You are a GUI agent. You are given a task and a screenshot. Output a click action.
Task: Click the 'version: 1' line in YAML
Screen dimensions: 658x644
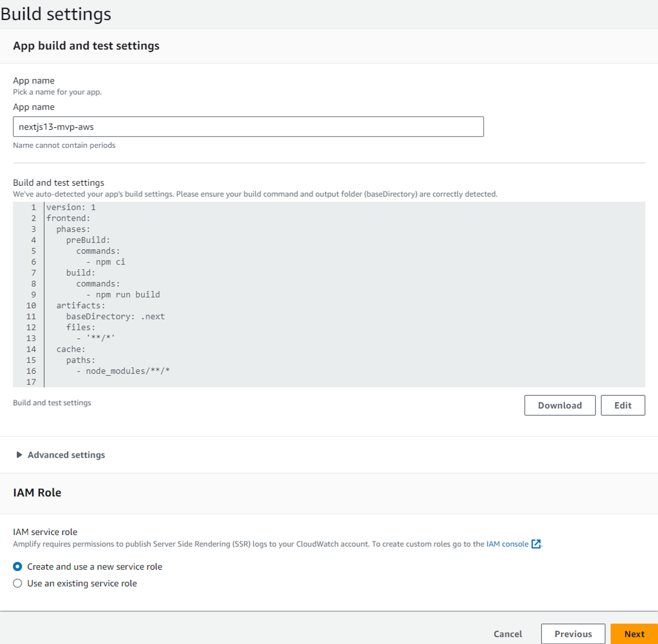(x=71, y=207)
